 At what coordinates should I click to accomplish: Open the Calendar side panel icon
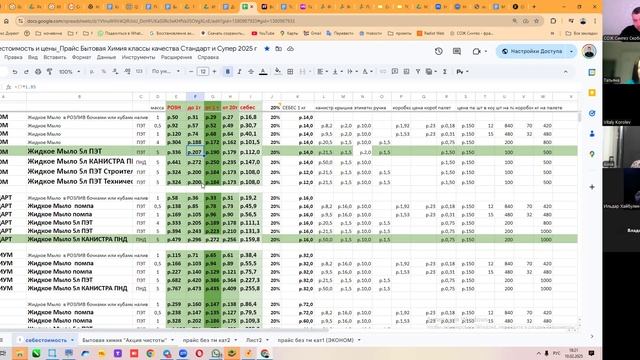pyautogui.click(x=592, y=72)
